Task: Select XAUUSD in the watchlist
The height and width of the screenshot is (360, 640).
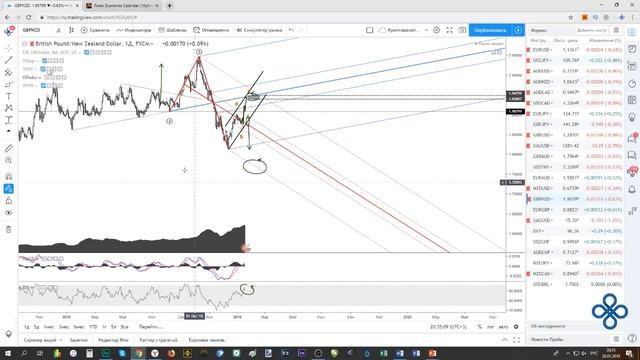Action: coord(575,145)
